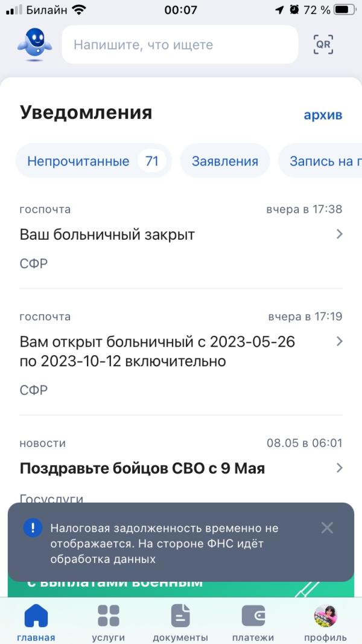Filter by Непрочитанные notifications chip
Screen dimensions: 362x644
pos(94,161)
